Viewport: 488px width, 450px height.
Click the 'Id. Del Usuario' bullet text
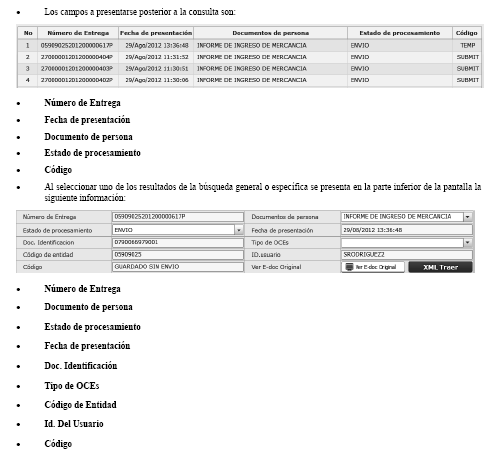tap(74, 424)
